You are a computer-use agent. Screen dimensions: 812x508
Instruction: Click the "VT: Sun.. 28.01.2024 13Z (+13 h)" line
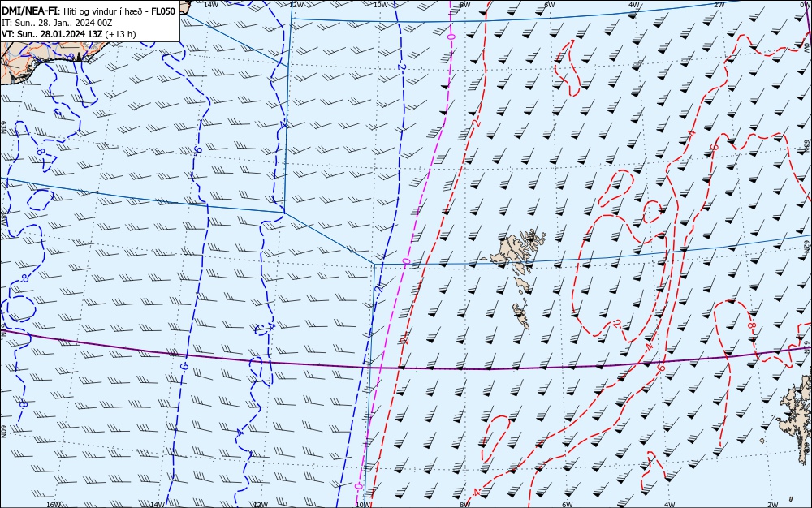(x=69, y=34)
